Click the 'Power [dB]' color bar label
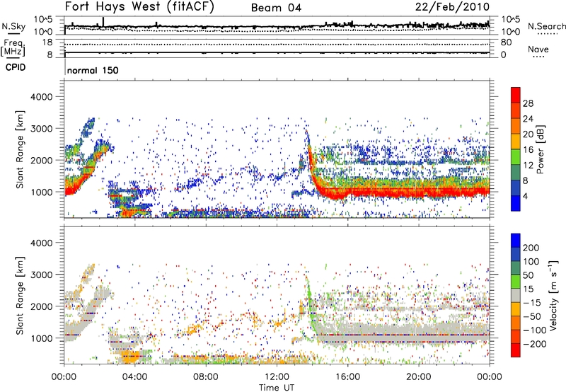566x392 pixels. click(x=541, y=149)
